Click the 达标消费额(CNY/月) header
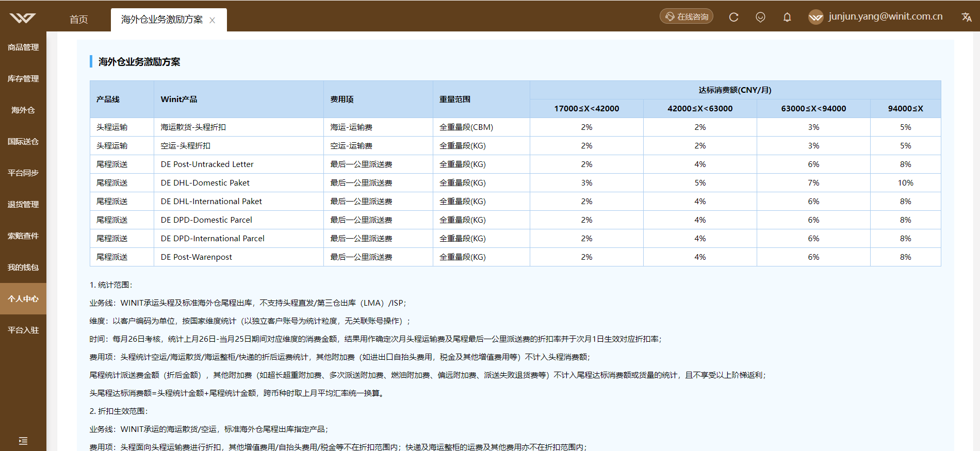The image size is (980, 451). coord(735,90)
